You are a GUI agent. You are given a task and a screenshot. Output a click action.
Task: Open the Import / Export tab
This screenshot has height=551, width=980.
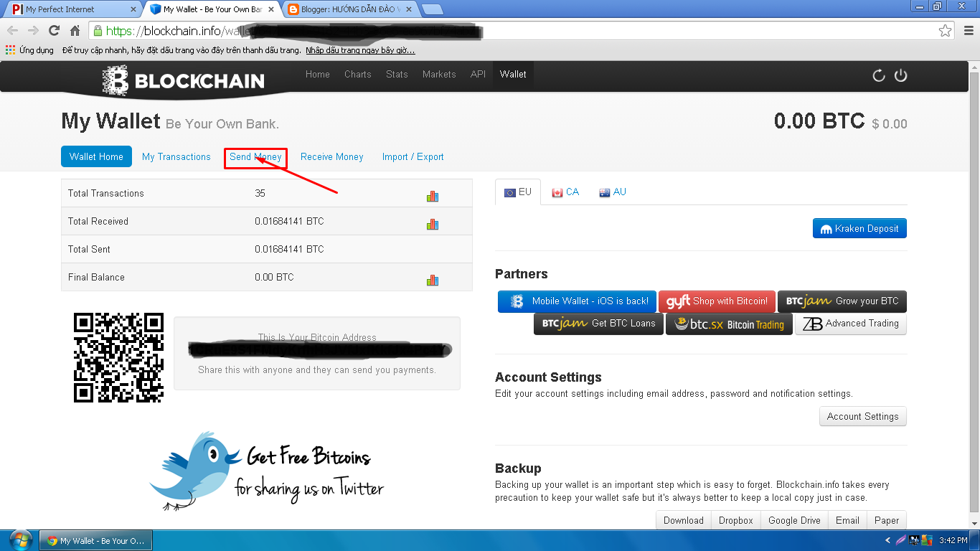tap(413, 156)
